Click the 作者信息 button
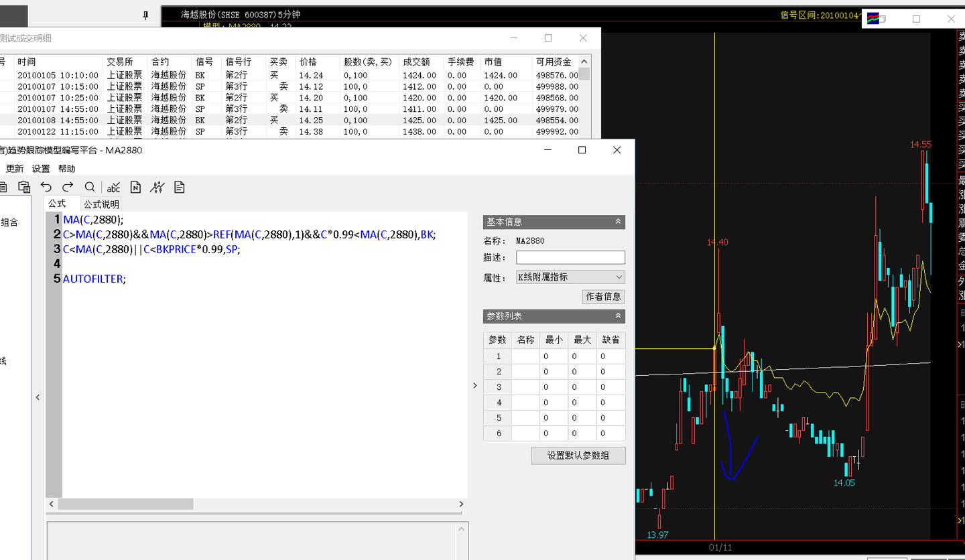This screenshot has height=560, width=965. 604,296
